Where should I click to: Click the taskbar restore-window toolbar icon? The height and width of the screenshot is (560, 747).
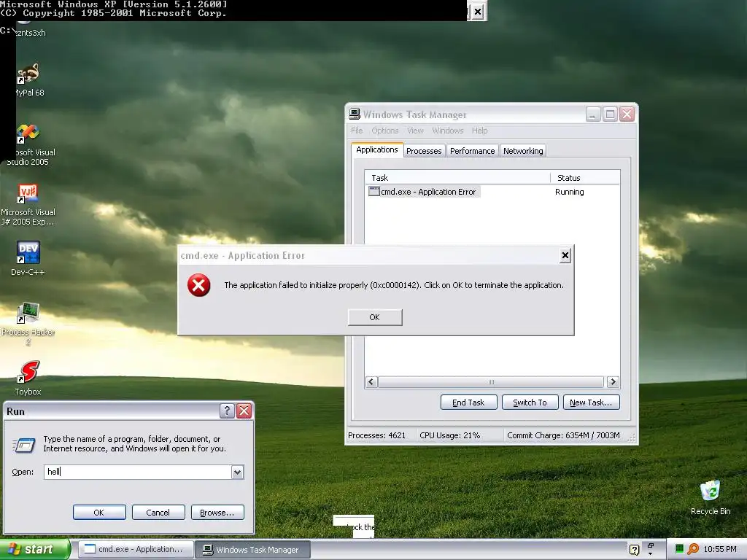click(x=650, y=545)
